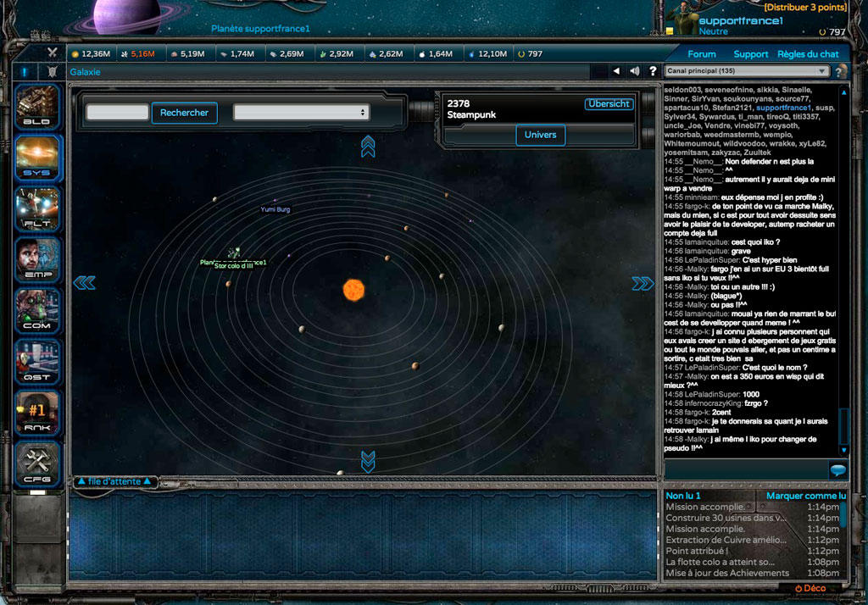Open the CFG settings sidebar icon
Viewport: 868px width, 605px height.
pos(37,463)
